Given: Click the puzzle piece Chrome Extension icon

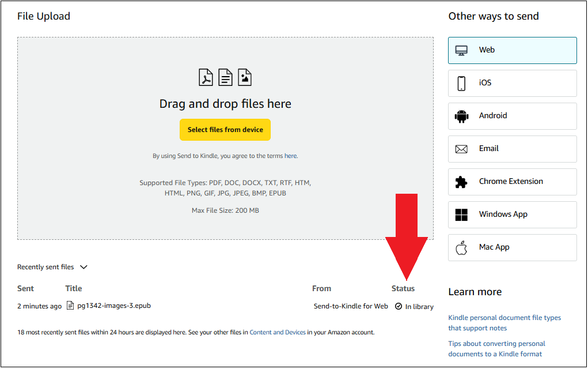Looking at the screenshot, I should click(x=461, y=182).
